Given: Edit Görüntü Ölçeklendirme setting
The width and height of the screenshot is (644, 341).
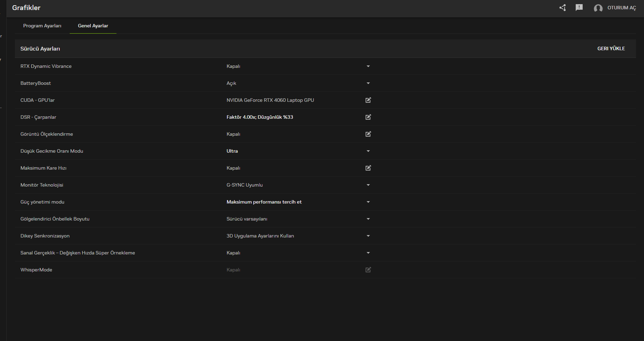Looking at the screenshot, I should pos(368,134).
